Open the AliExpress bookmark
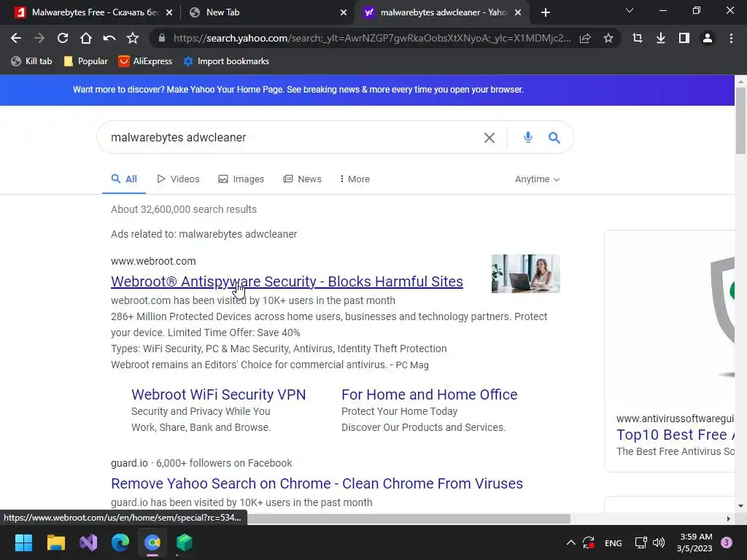Viewport: 747px width, 560px height. pyautogui.click(x=145, y=61)
